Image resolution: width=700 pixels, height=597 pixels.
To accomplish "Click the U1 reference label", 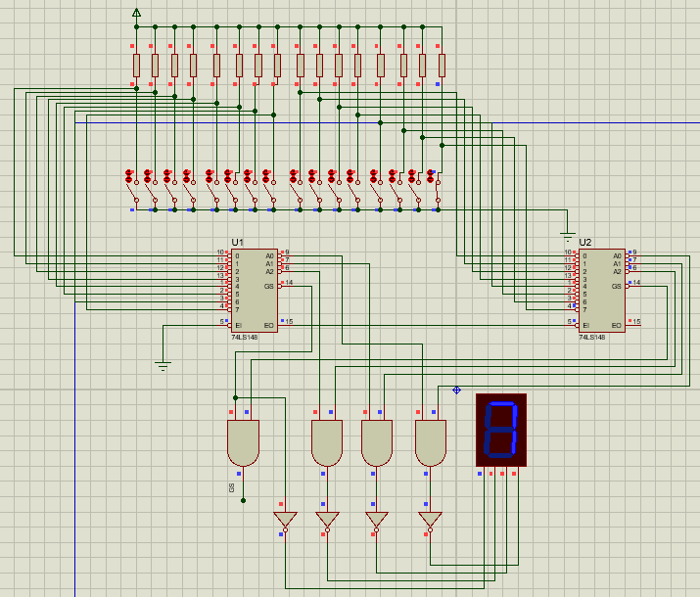I will (x=237, y=243).
